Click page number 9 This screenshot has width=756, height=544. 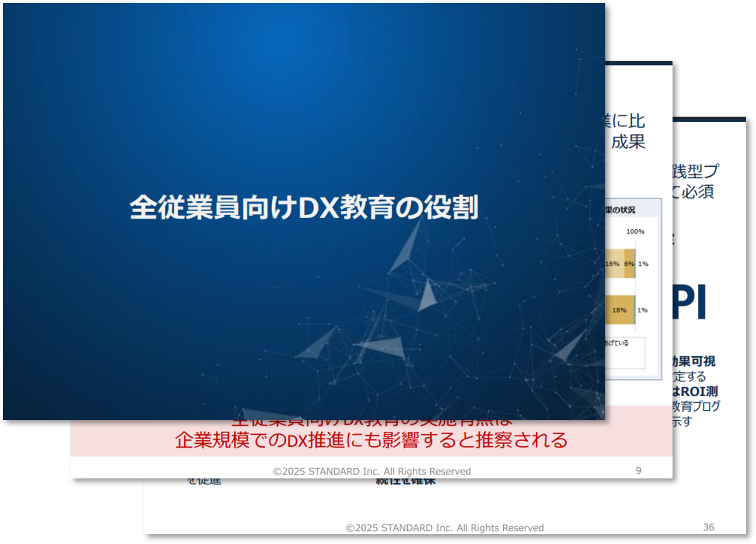[x=638, y=470]
